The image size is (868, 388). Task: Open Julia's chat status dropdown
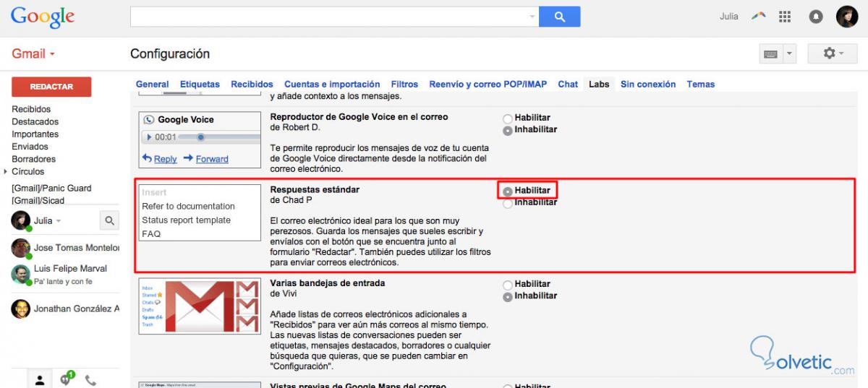tap(59, 221)
